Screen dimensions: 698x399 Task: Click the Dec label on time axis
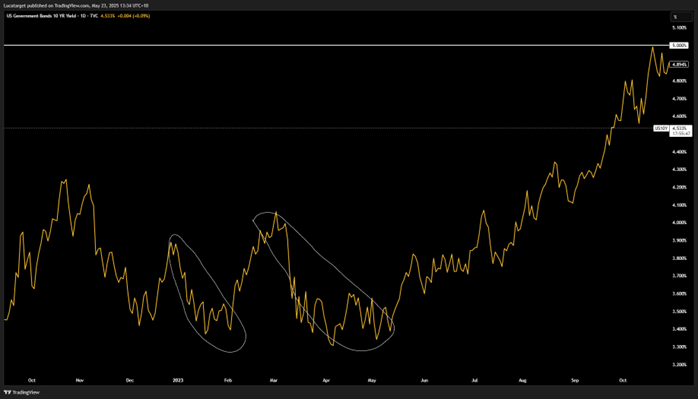pyautogui.click(x=130, y=380)
